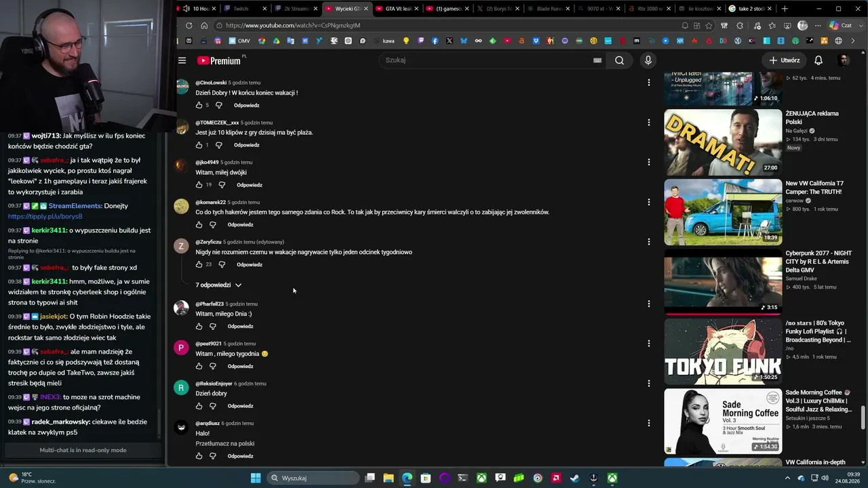This screenshot has width=868, height=488.
Task: Expand the 7 odpowiedzi replies
Action: 218,285
